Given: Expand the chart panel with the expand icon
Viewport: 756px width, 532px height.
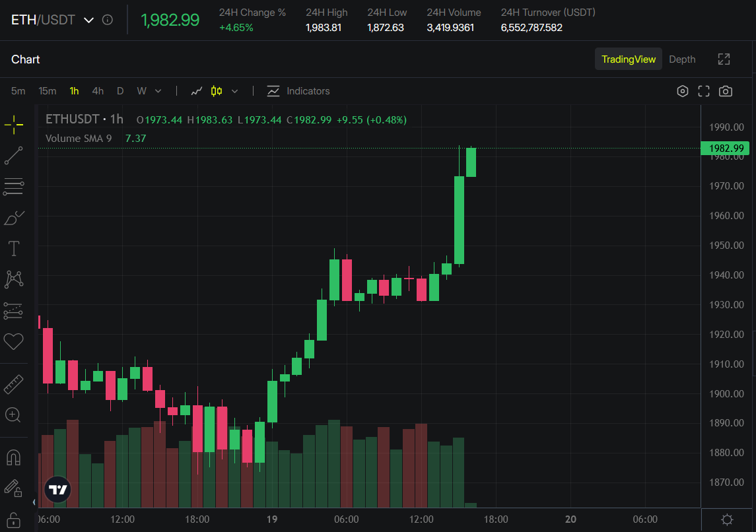Looking at the screenshot, I should pos(724,59).
